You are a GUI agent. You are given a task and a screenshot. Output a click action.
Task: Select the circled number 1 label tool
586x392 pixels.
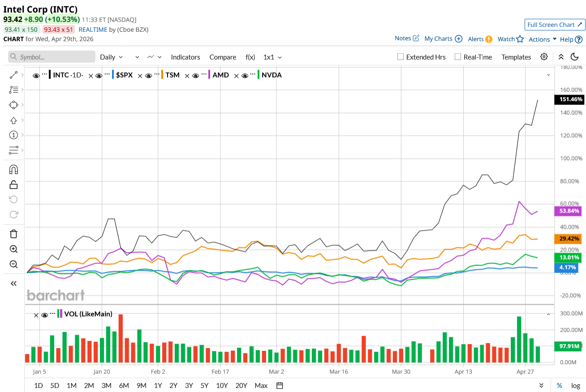click(13, 135)
